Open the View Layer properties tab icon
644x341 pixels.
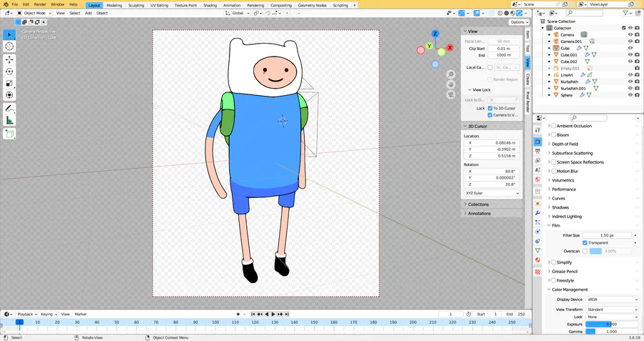click(x=537, y=160)
